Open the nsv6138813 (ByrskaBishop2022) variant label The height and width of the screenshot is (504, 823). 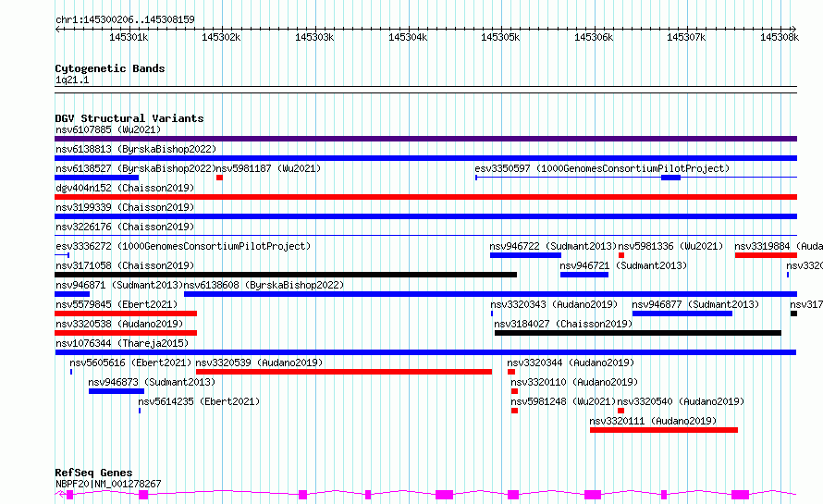[x=136, y=149]
